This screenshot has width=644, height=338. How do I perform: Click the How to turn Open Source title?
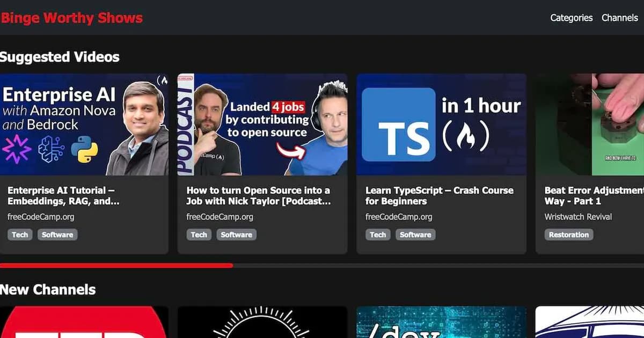click(258, 196)
